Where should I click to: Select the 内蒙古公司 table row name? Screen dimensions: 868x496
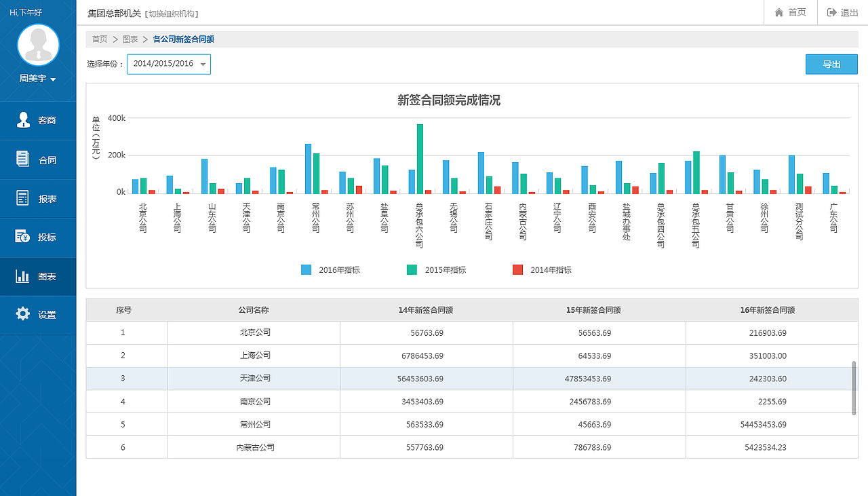(x=255, y=447)
